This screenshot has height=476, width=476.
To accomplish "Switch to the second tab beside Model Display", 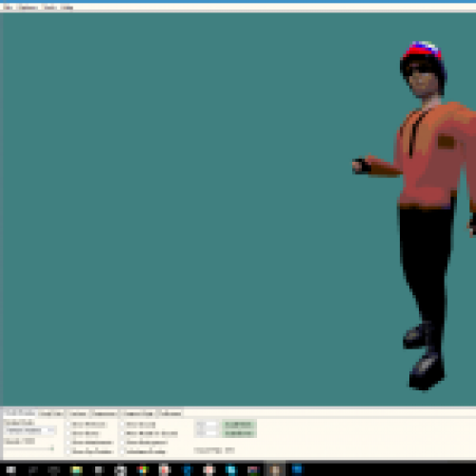I will point(50,413).
